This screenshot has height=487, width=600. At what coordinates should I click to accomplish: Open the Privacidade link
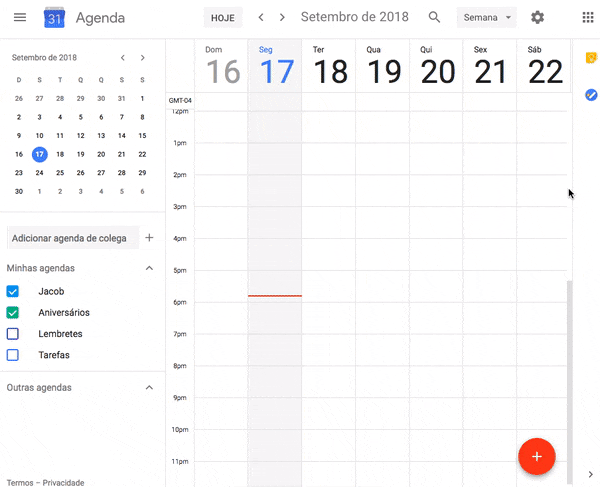tap(63, 482)
